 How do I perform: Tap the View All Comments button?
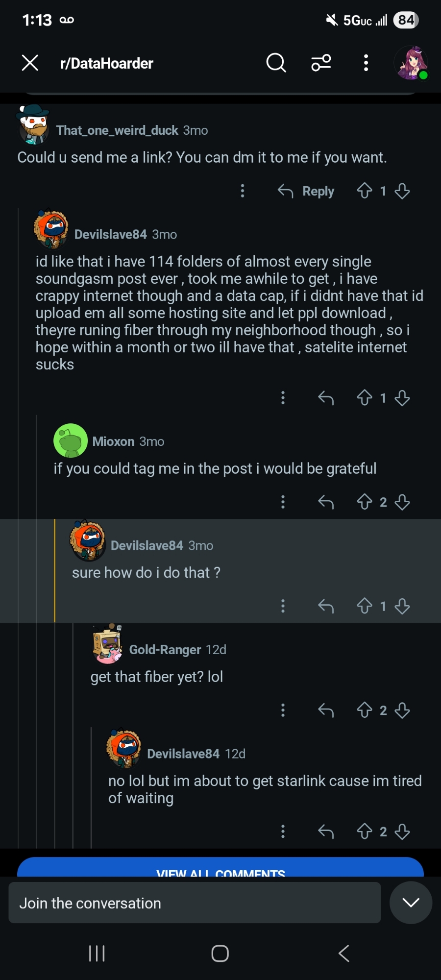[x=220, y=868]
